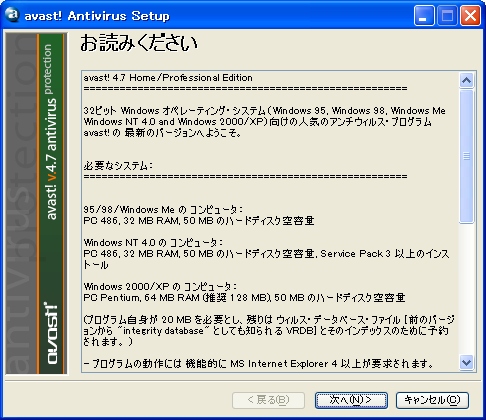Click the avast! logo on green banner
The width and height of the screenshot is (486, 420).
[x=52, y=333]
